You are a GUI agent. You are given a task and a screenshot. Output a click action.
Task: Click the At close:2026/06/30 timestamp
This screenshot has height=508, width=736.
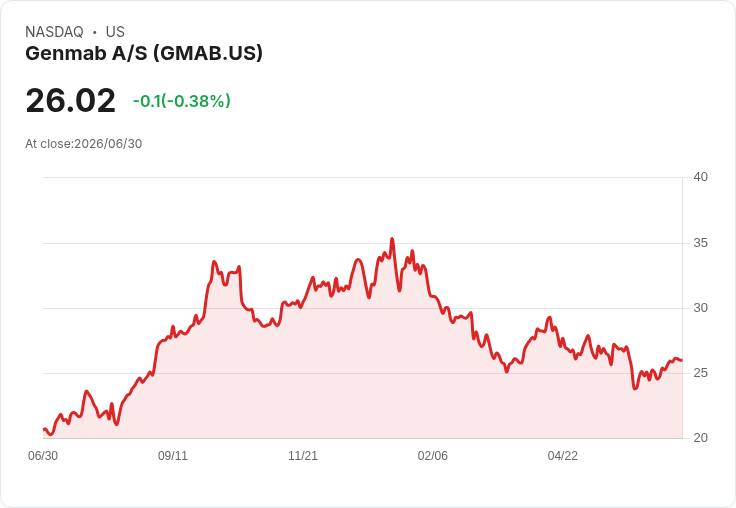(x=84, y=144)
